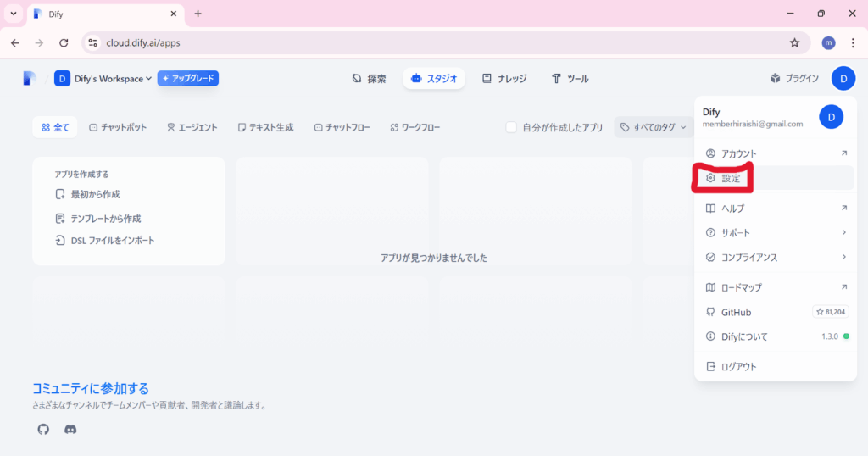
Task: Open アカウント in the user menu
Action: click(776, 153)
